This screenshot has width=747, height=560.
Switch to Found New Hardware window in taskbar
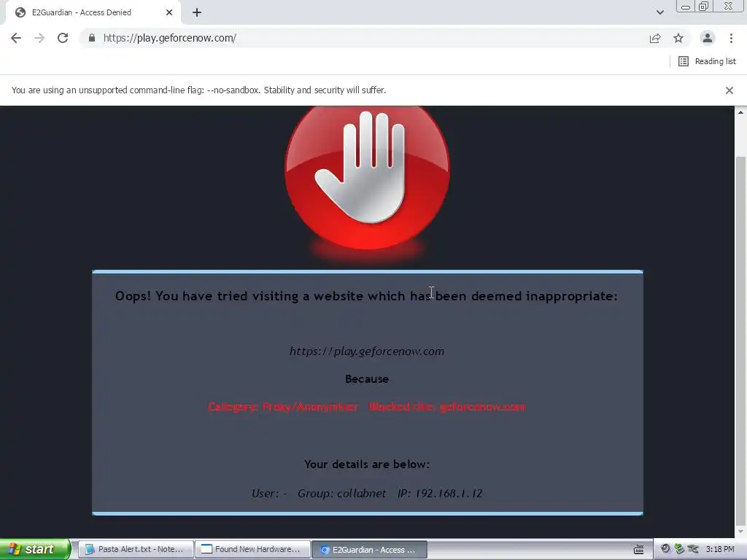[252, 549]
